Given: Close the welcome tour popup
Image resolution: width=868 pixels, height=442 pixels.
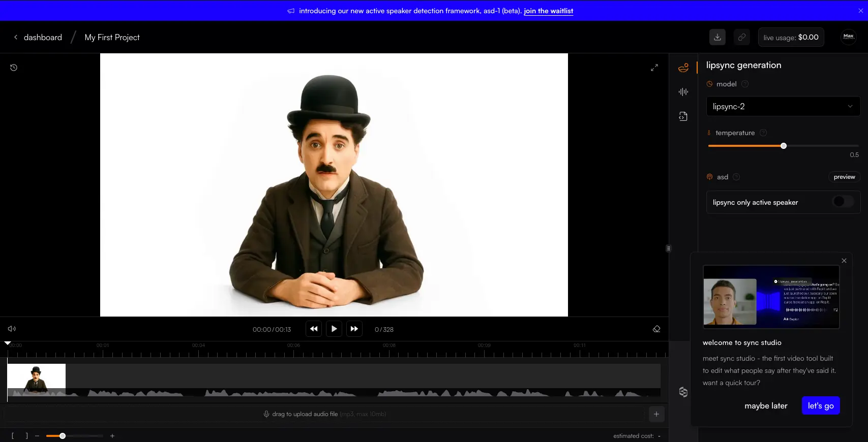Looking at the screenshot, I should click(844, 261).
